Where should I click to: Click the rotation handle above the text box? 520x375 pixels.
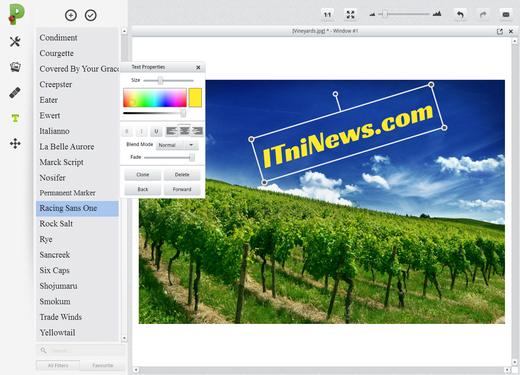[335, 94]
